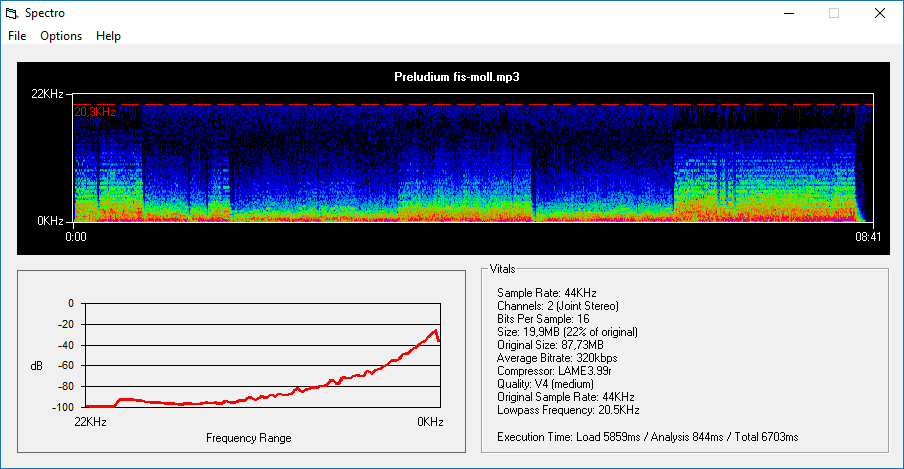This screenshot has width=904, height=469.
Task: Click the -40 dB tick label
Action: click(x=65, y=345)
